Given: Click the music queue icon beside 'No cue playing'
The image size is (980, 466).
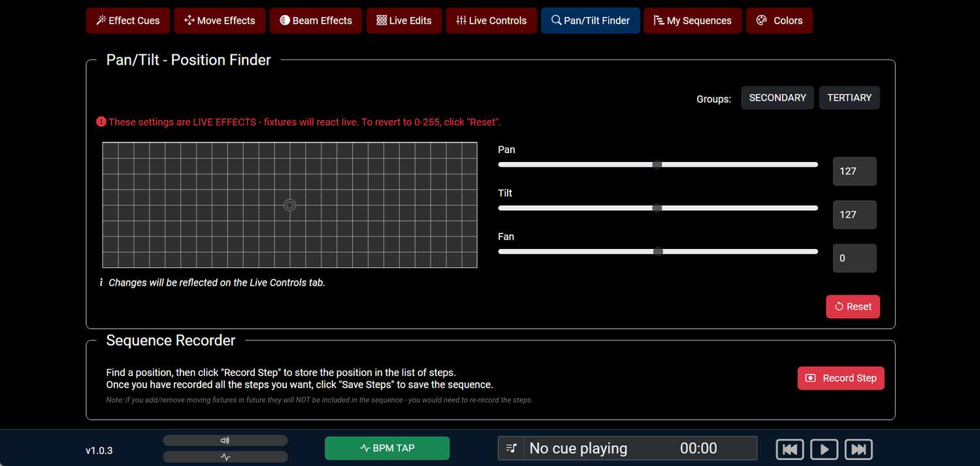Looking at the screenshot, I should (x=511, y=448).
